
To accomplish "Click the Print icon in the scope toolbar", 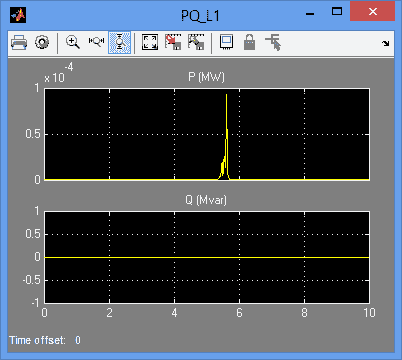I will coord(19,43).
